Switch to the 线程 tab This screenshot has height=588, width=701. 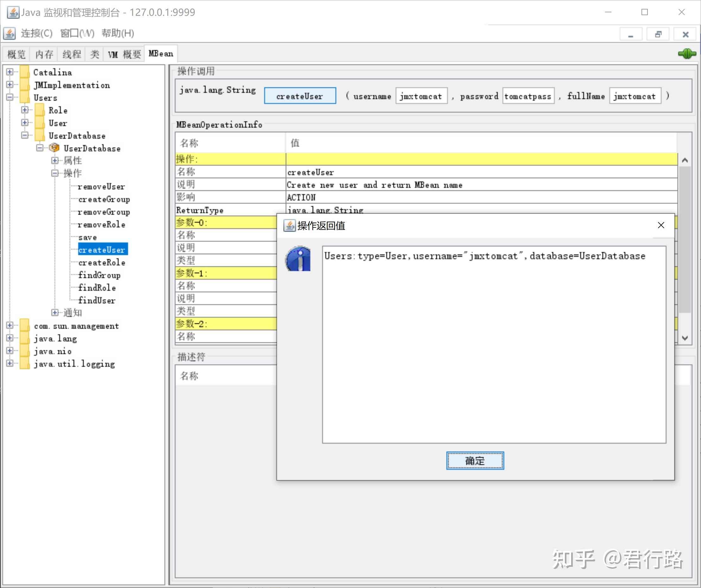click(x=72, y=54)
